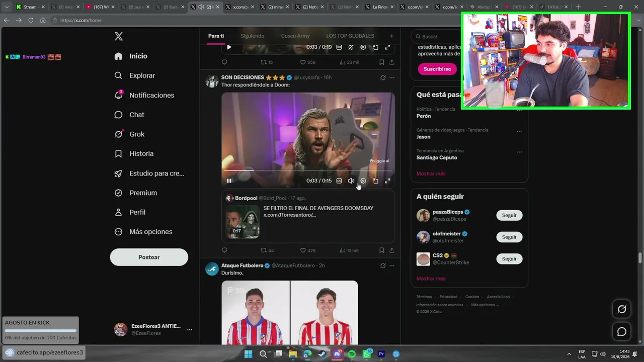Screen dimensions: 644x362
Task: Follow pazzaBiceps with the Seguir button
Action: point(509,215)
